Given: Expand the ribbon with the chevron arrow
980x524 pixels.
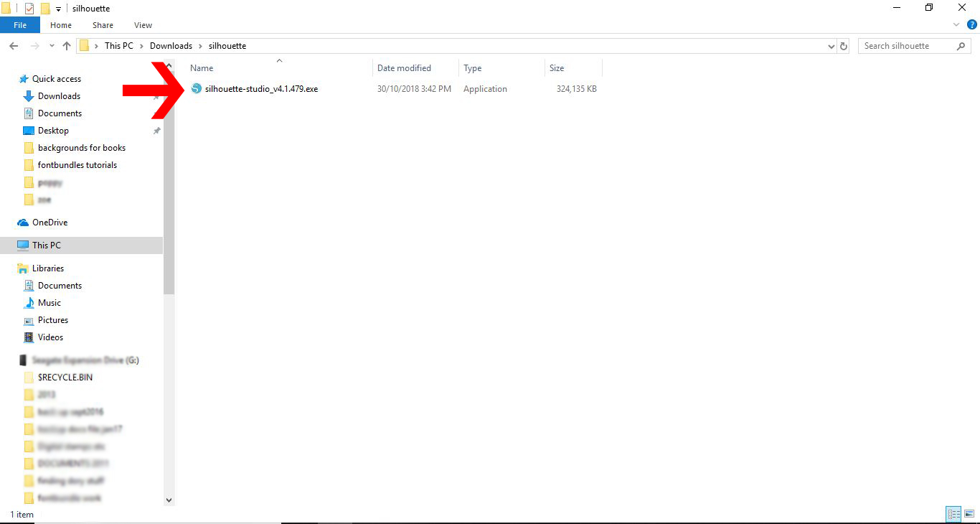Looking at the screenshot, I should click(x=956, y=25).
